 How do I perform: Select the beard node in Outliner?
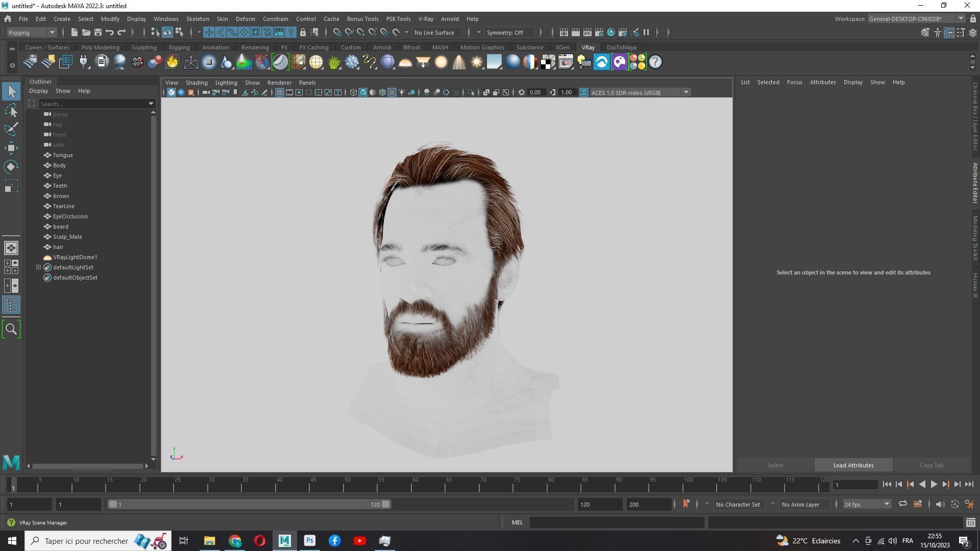pos(60,227)
